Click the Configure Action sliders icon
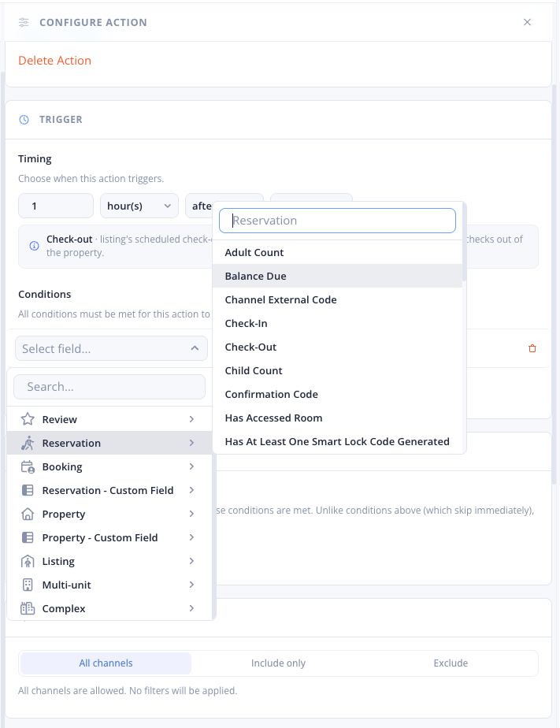This screenshot has height=728, width=560. (x=24, y=22)
